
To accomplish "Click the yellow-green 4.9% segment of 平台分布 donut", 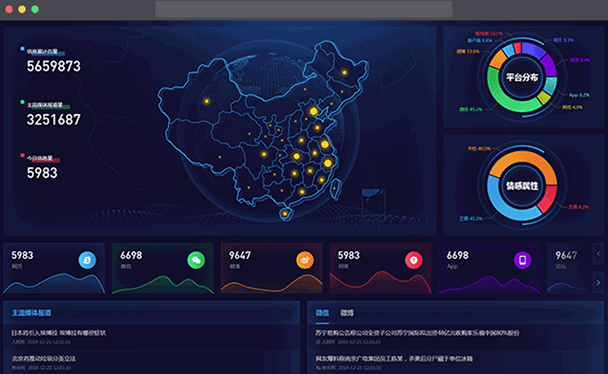I will (544, 97).
